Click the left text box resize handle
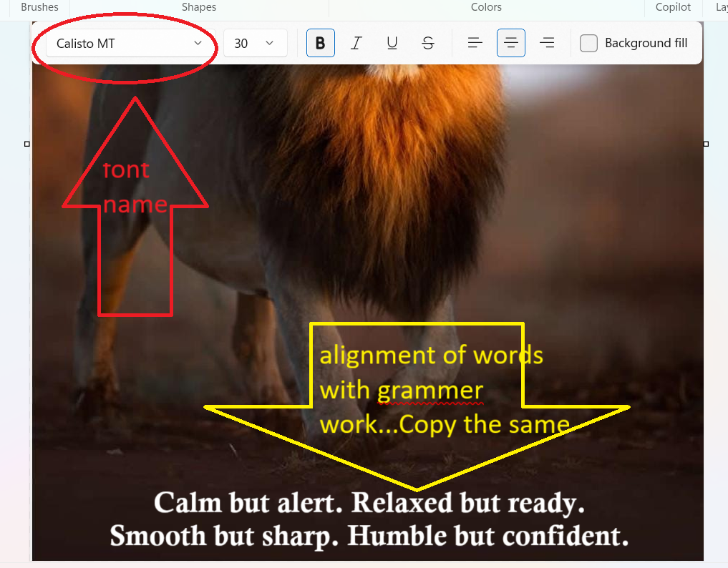Viewport: 728px width, 568px height. click(x=27, y=144)
